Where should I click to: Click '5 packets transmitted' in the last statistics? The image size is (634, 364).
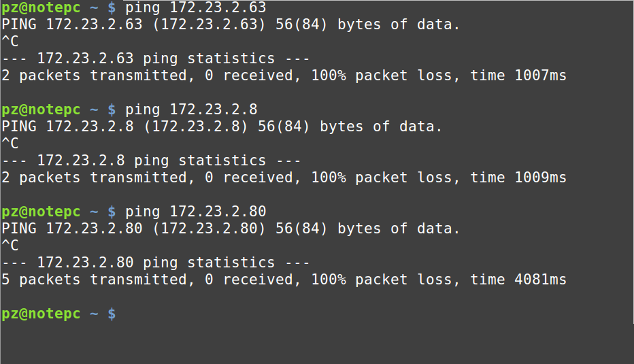[x=94, y=280]
